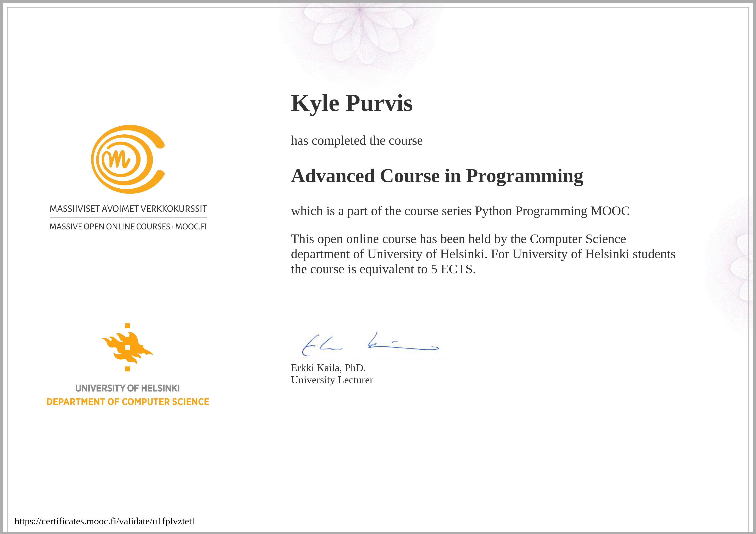756x534 pixels.
Task: Click the DEPARTMENT OF COMPUTER SCIENCE orange text
Action: [x=128, y=402]
